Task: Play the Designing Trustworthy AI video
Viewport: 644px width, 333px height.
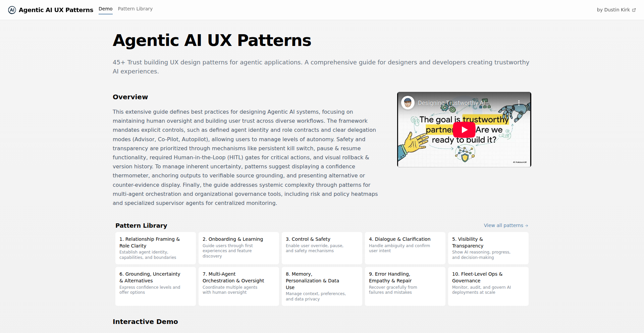Action: click(464, 129)
